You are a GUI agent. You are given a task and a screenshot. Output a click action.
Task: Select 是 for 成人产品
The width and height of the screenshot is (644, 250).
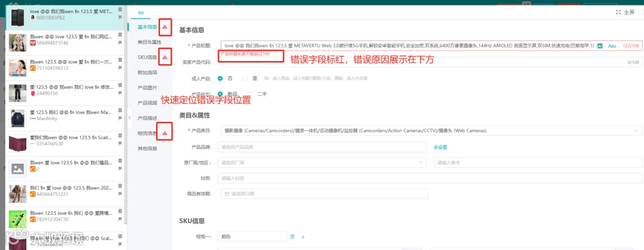tap(245, 78)
